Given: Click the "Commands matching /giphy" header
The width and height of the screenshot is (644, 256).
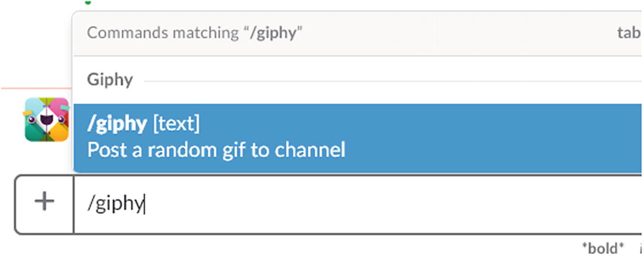Looking at the screenshot, I should click(x=194, y=33).
